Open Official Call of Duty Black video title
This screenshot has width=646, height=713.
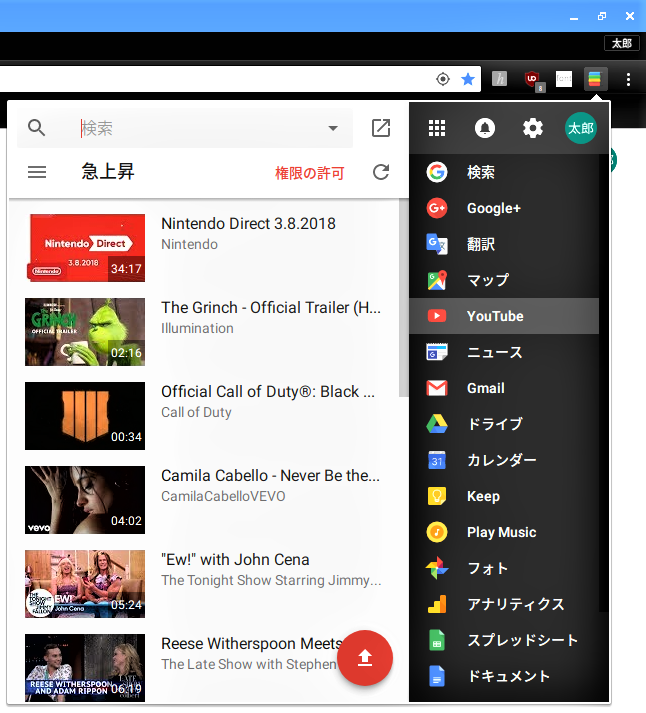pos(268,392)
